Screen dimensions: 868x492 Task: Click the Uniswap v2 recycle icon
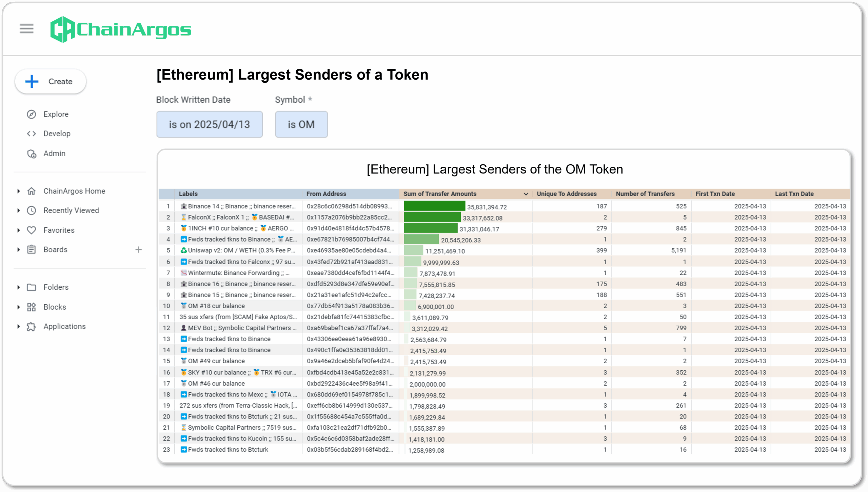pyautogui.click(x=183, y=250)
